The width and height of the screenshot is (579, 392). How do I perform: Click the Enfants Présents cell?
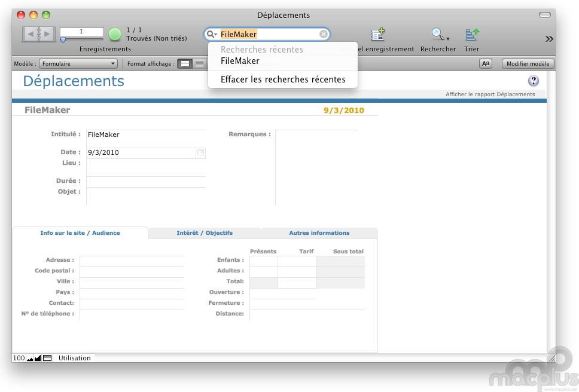[264, 261]
